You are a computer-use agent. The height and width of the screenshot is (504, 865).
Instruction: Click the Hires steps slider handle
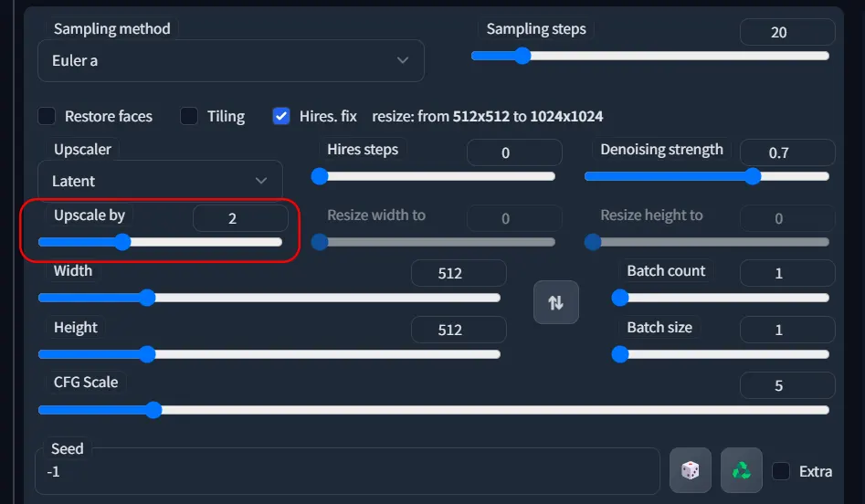[x=320, y=176]
